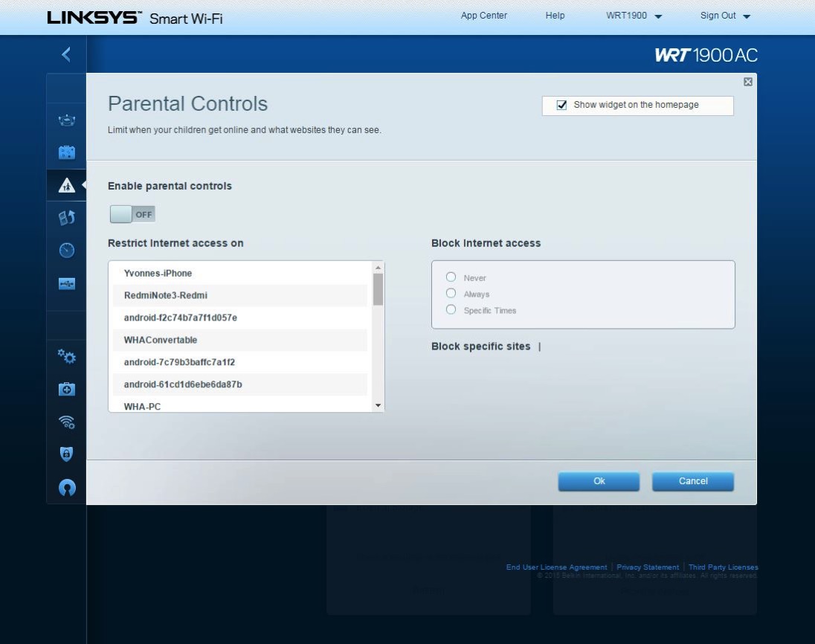The image size is (815, 644).
Task: Uncheck Show widget on the homepage
Action: (561, 105)
